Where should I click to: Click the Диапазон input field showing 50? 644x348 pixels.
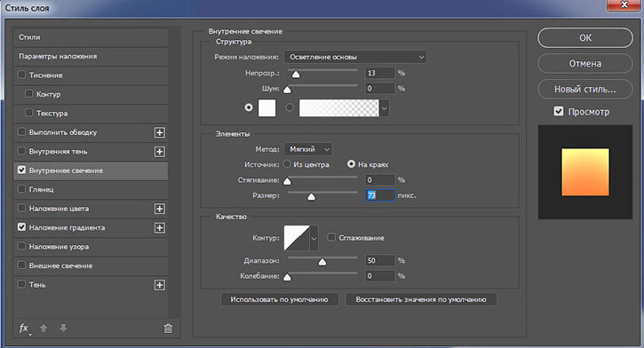380,261
